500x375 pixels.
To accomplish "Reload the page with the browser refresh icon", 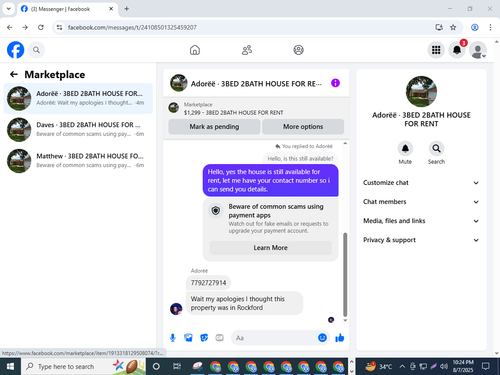I will [41, 27].
